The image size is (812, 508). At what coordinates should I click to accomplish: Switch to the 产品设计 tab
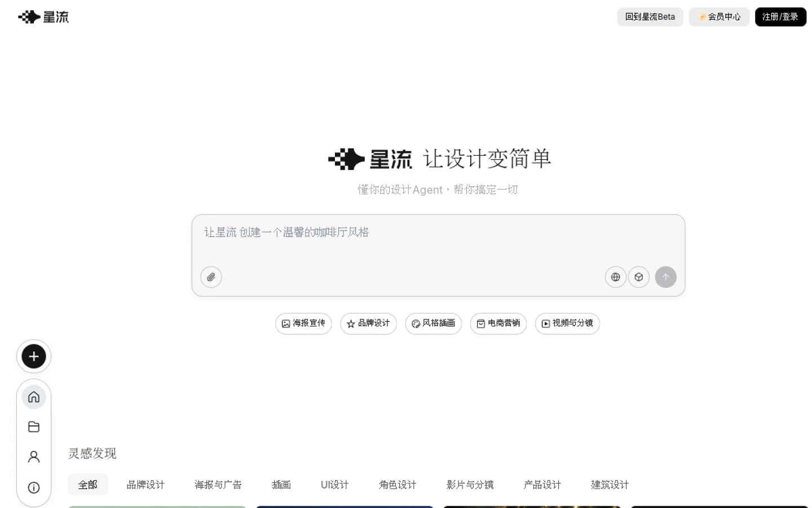[x=542, y=485]
